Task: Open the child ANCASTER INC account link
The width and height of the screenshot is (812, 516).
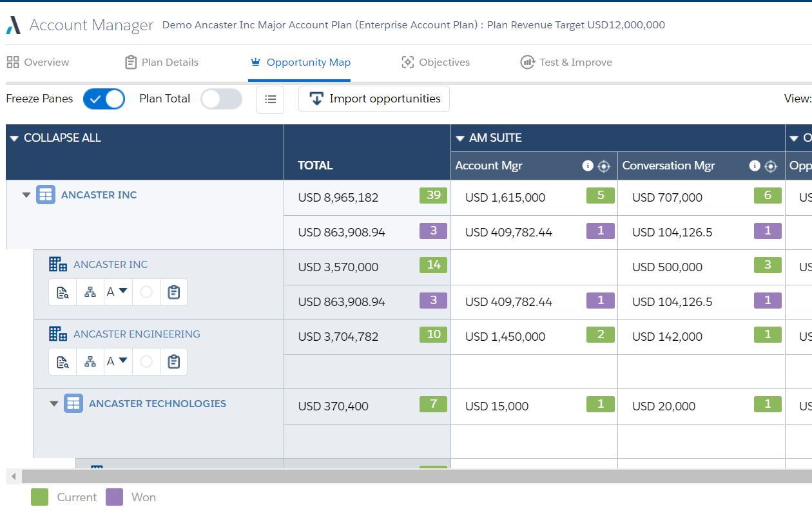Action: click(x=111, y=265)
